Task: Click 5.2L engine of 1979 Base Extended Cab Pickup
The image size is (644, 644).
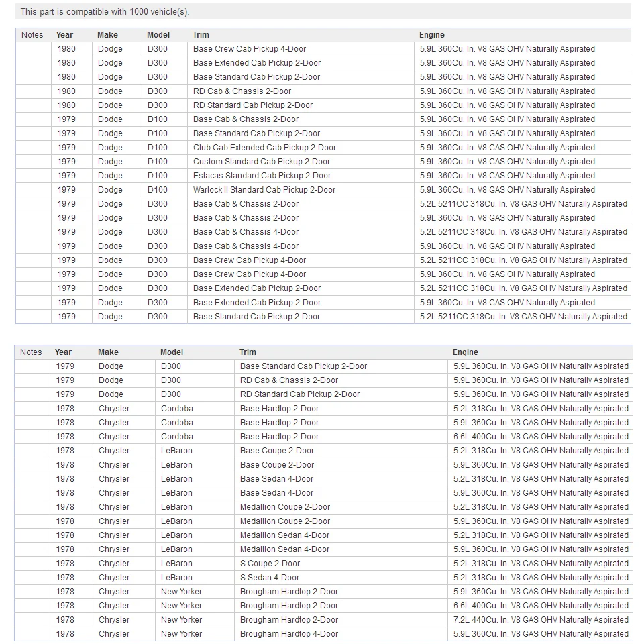Action: (x=523, y=288)
